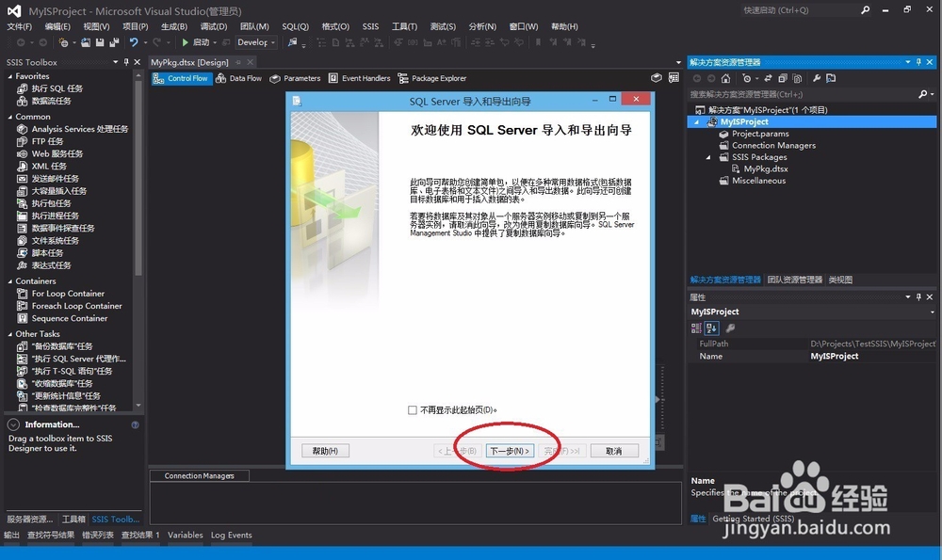Select the File System task (文件系统任务) icon
The height and width of the screenshot is (560, 942).
pos(23,241)
